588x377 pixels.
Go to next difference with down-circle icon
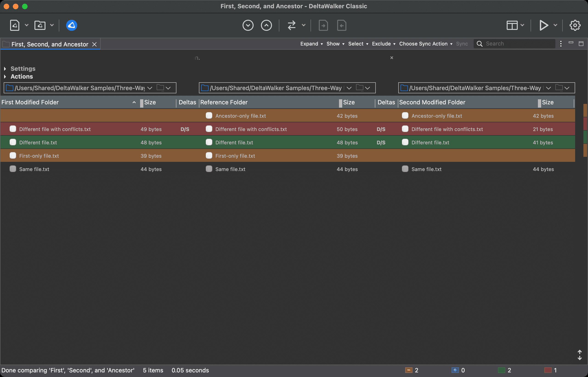tap(248, 25)
